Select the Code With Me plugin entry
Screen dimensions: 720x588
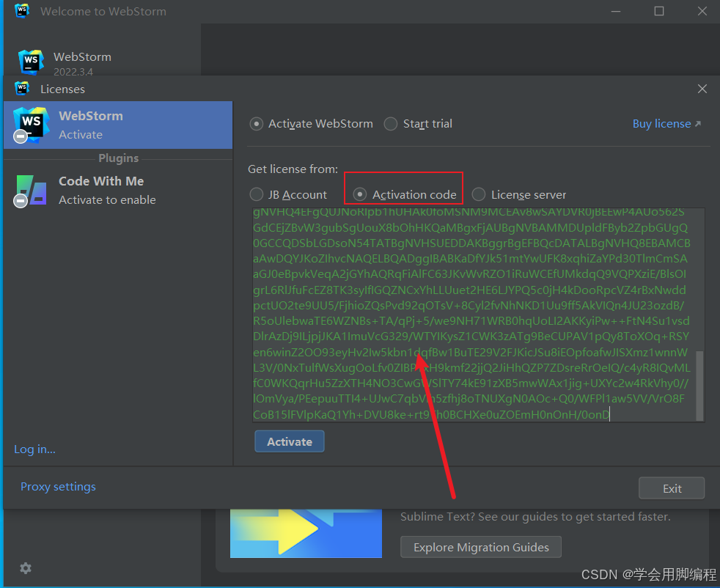[x=118, y=191]
